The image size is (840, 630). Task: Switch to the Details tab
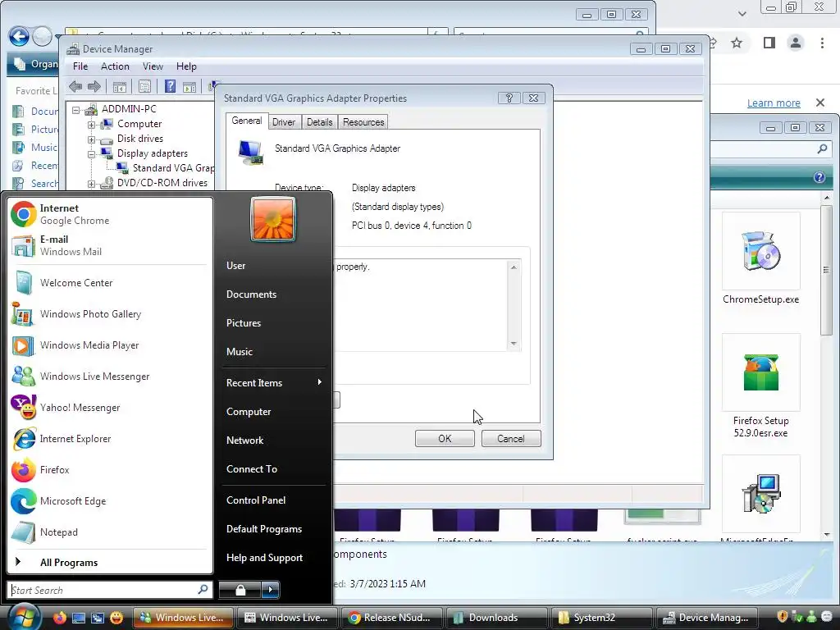pos(320,122)
